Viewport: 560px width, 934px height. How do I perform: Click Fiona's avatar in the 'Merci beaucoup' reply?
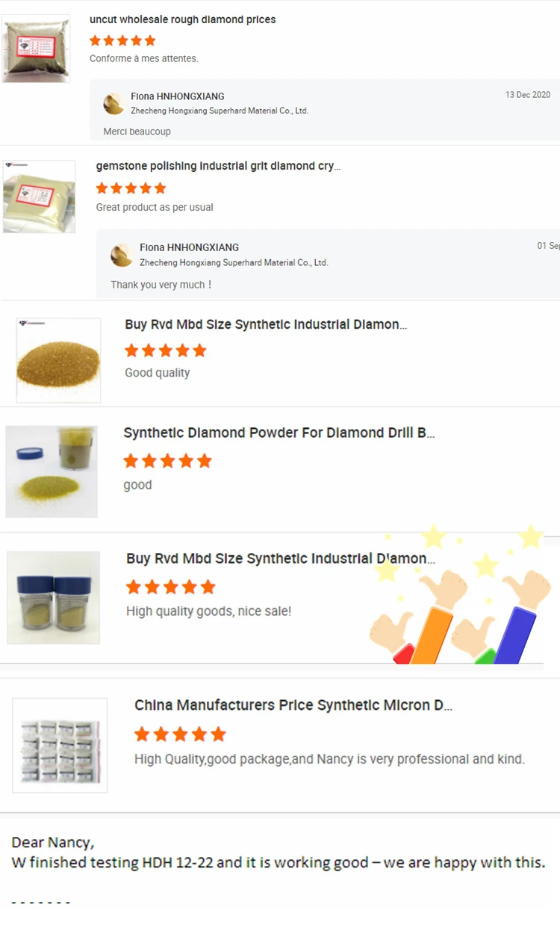(113, 103)
